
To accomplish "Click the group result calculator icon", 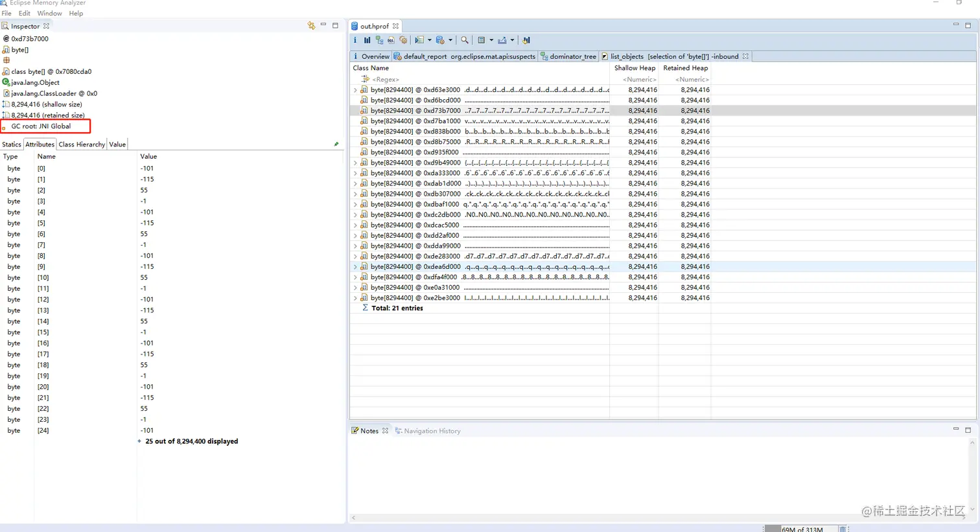I will point(481,40).
